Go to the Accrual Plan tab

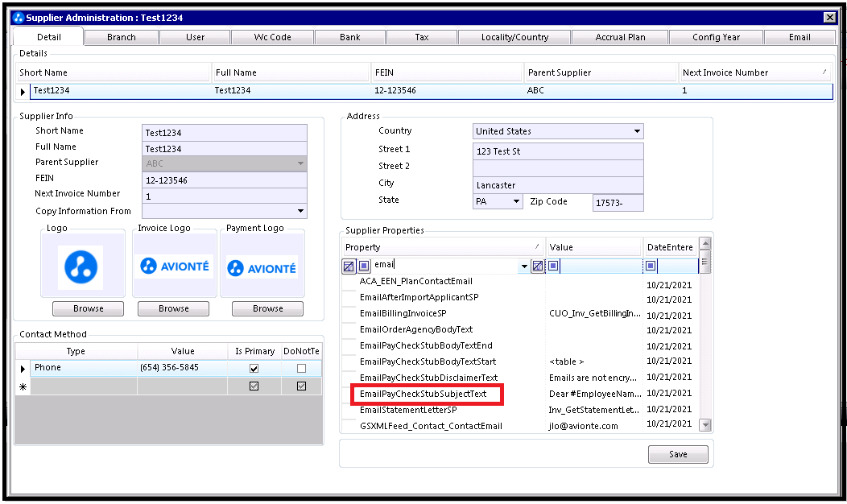(x=620, y=37)
